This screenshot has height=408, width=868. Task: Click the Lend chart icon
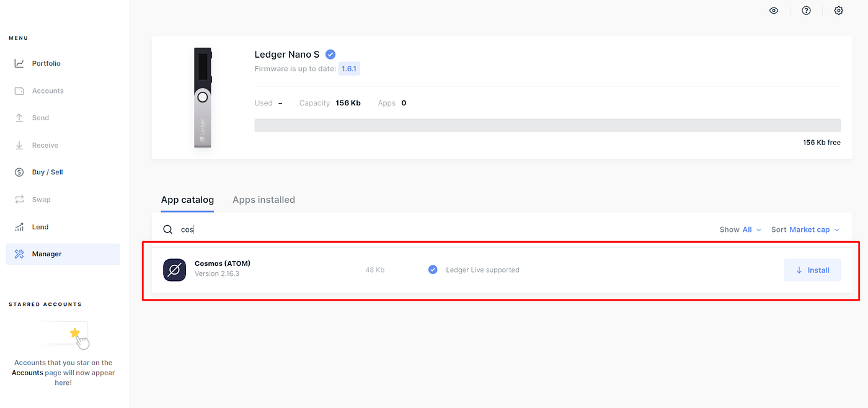[x=19, y=227]
